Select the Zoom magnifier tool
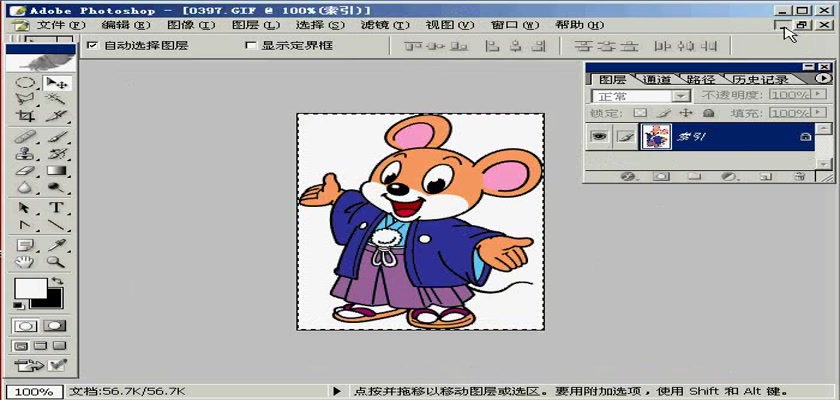The height and width of the screenshot is (400, 840). click(56, 262)
